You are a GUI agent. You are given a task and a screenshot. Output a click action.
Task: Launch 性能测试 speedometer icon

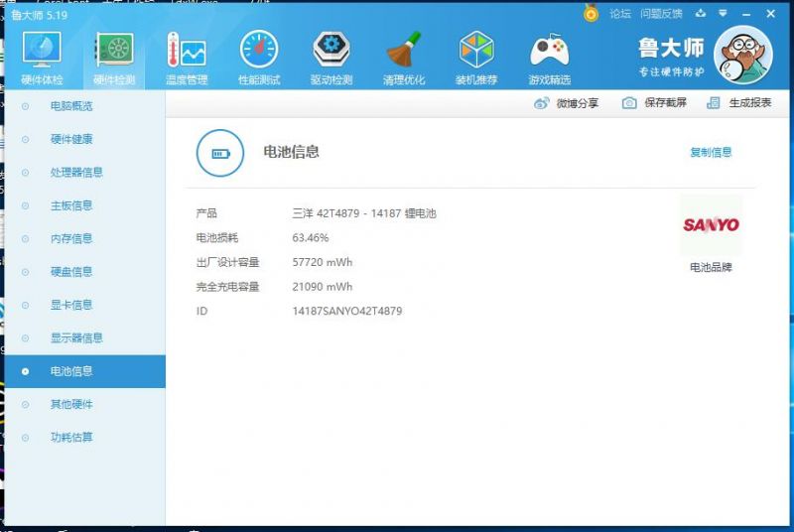point(259,50)
